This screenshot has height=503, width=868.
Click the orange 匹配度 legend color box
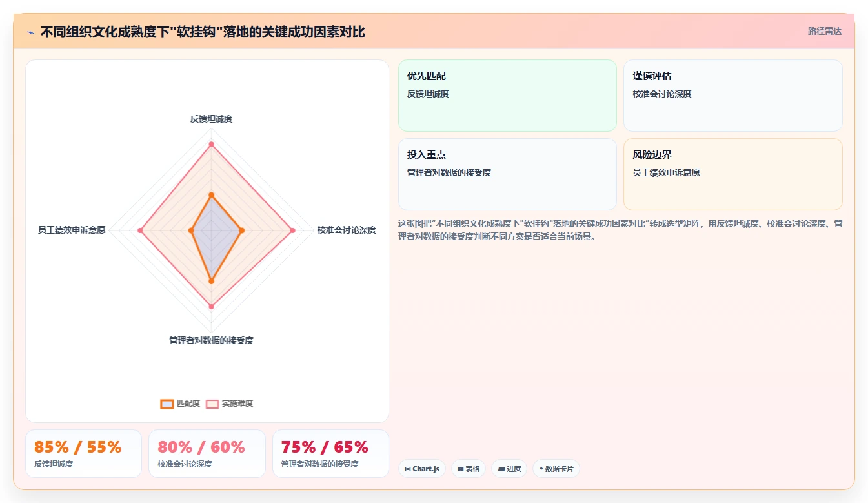click(x=167, y=404)
